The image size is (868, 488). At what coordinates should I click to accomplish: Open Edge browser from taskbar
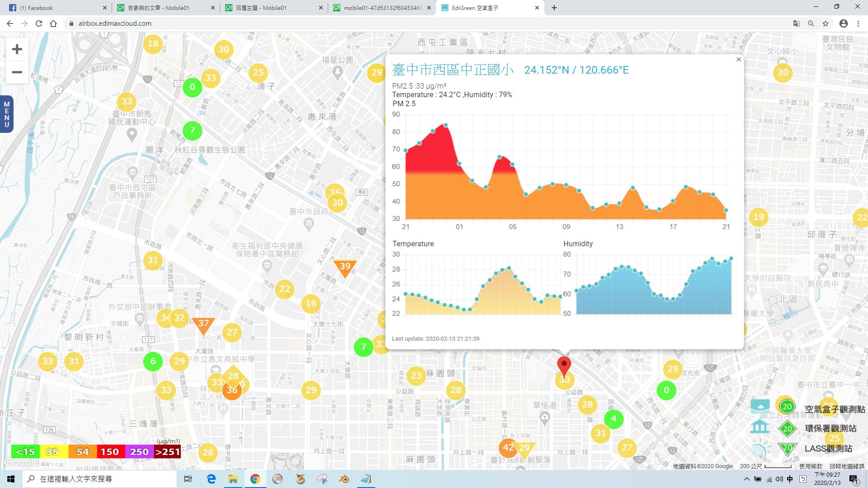[x=211, y=479]
